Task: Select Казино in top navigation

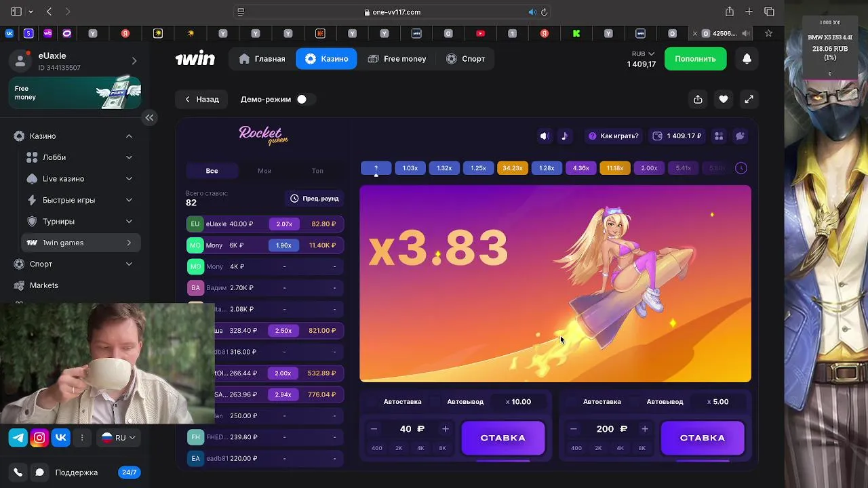Action: coord(326,59)
